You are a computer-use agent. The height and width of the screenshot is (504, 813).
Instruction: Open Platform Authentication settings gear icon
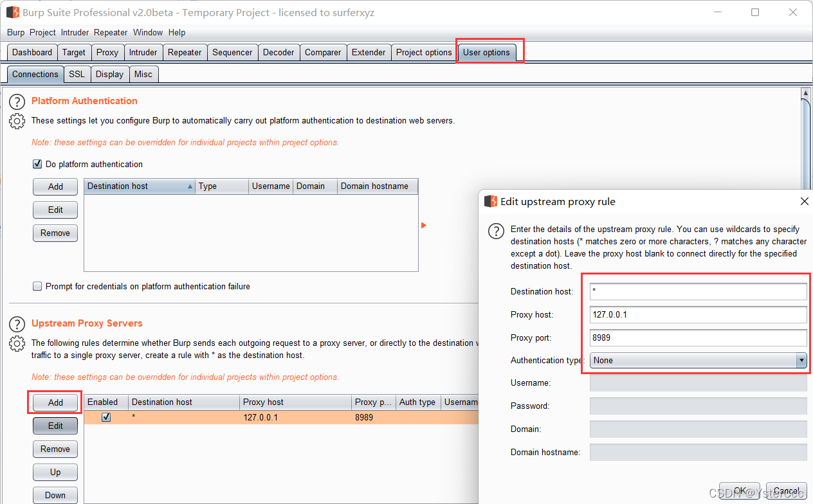point(17,121)
